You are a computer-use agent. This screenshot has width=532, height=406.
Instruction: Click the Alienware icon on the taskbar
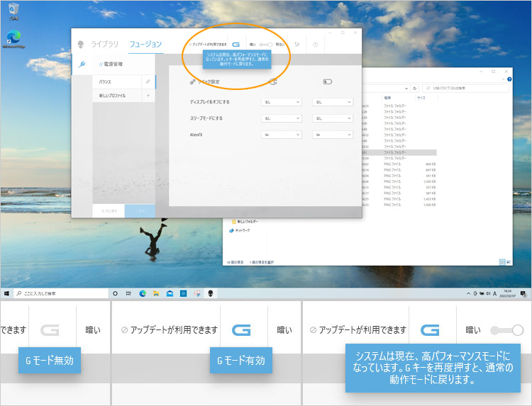[211, 293]
